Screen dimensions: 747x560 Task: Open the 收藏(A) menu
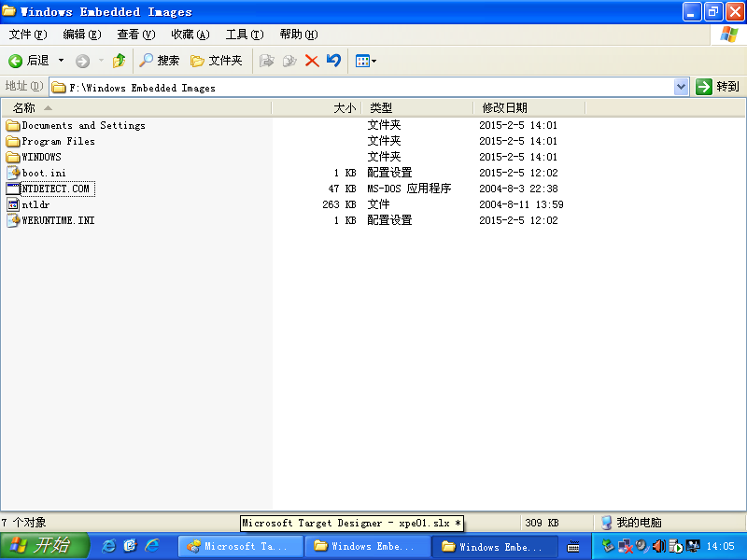coord(190,35)
